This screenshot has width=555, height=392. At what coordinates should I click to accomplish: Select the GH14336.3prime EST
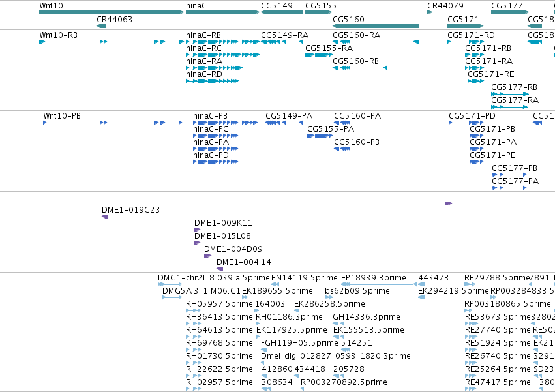(x=338, y=324)
